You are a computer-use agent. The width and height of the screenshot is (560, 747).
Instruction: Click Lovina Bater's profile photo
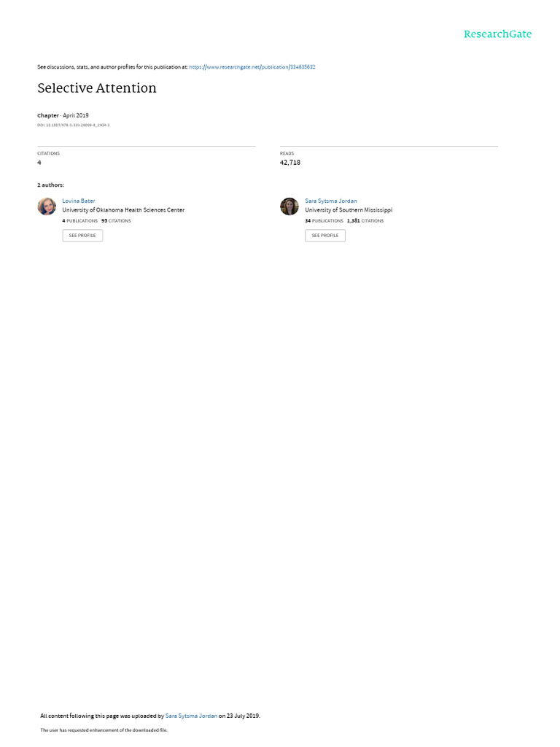coord(47,206)
